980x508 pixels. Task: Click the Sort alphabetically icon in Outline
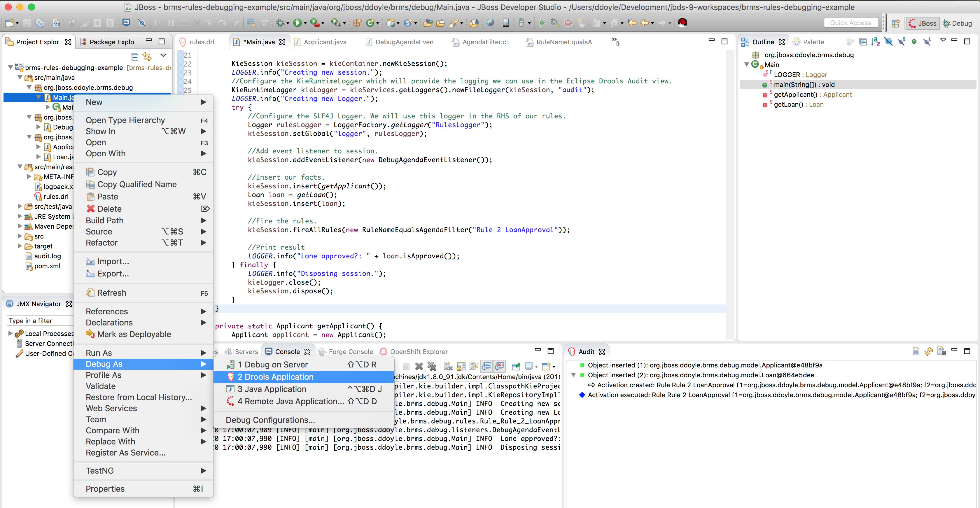click(875, 42)
